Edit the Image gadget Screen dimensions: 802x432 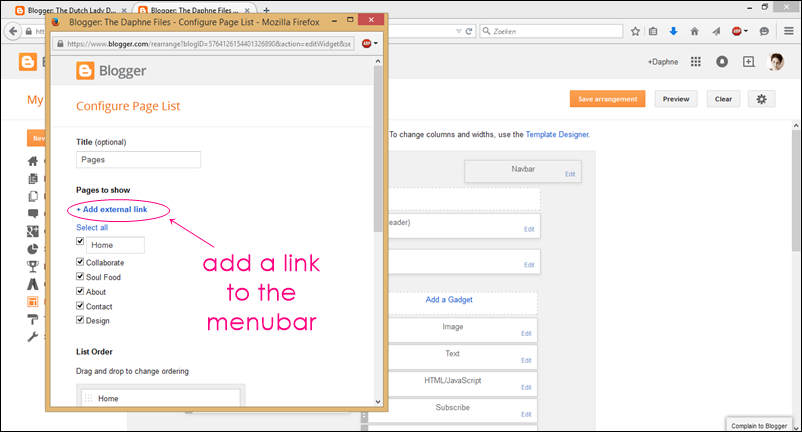tap(526, 333)
